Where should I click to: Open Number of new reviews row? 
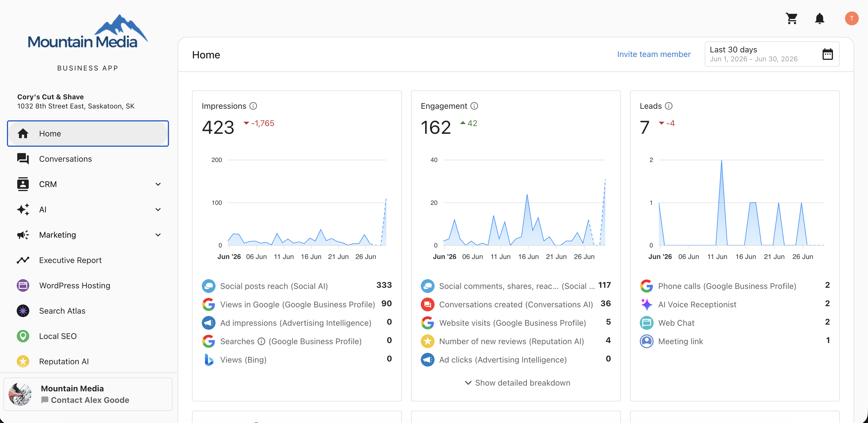[x=516, y=341]
